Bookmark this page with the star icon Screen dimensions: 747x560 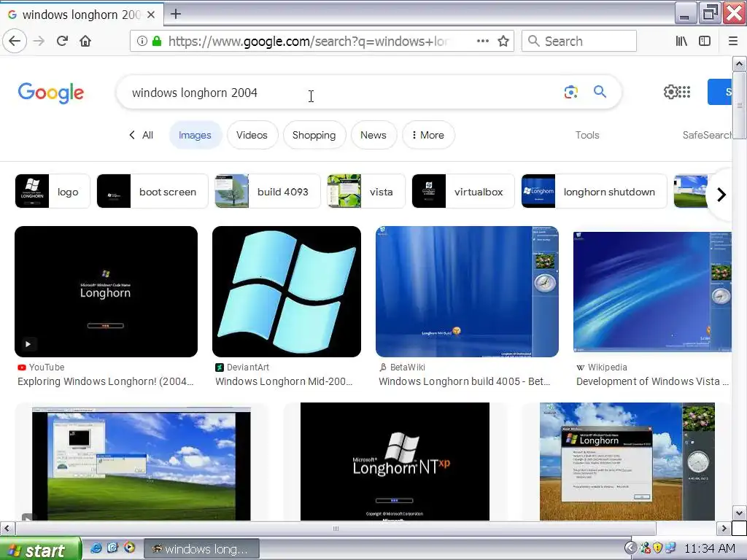click(503, 41)
